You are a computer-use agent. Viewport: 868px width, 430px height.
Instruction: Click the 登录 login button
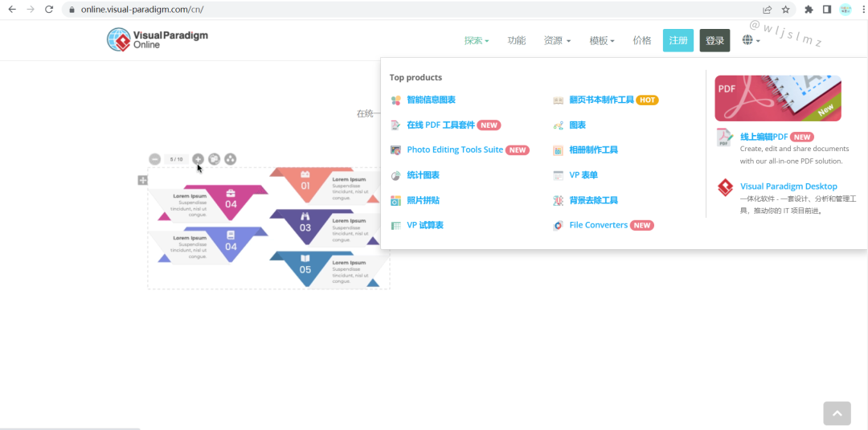coord(714,41)
